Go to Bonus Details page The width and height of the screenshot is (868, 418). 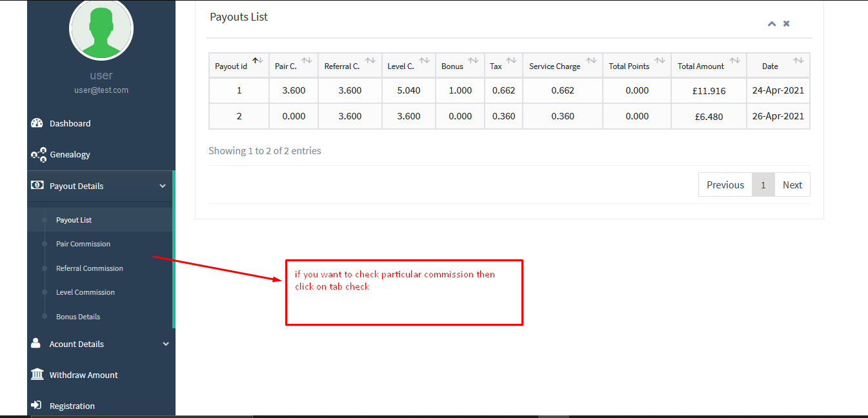[78, 317]
